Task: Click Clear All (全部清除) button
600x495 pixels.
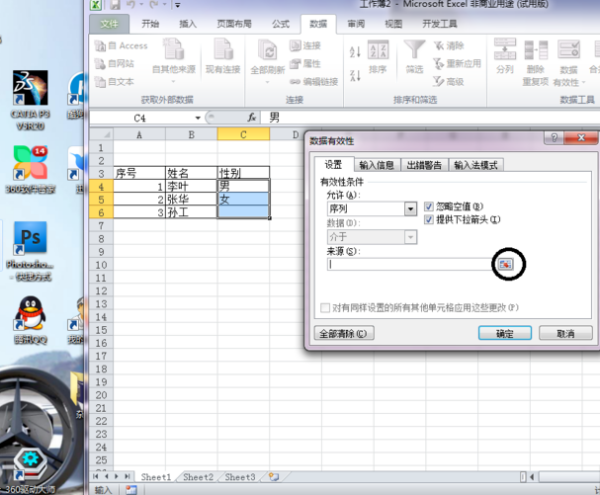Action: click(344, 334)
